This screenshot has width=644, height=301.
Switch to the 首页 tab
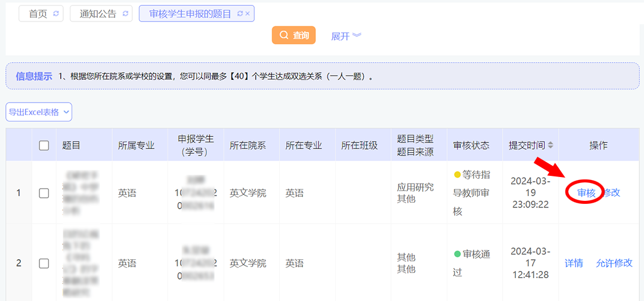(38, 14)
